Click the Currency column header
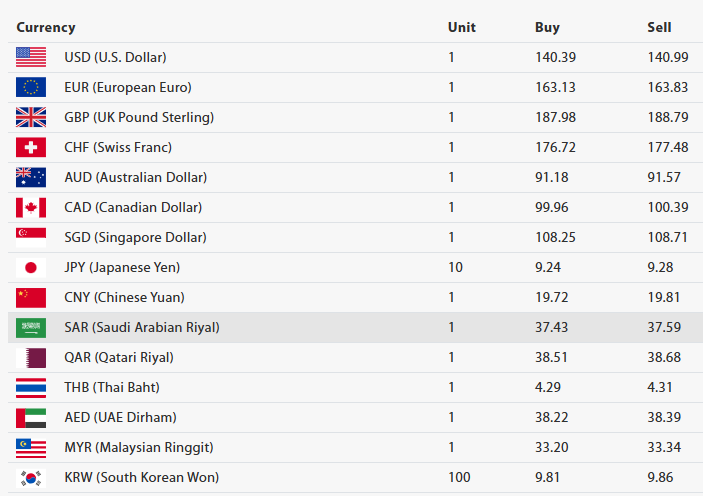This screenshot has height=496, width=703. click(46, 27)
